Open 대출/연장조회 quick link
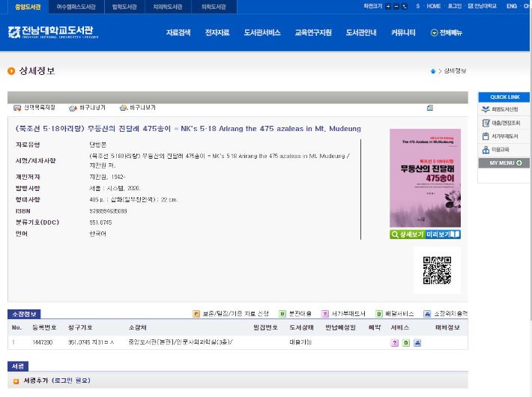532x397 pixels. (x=504, y=123)
